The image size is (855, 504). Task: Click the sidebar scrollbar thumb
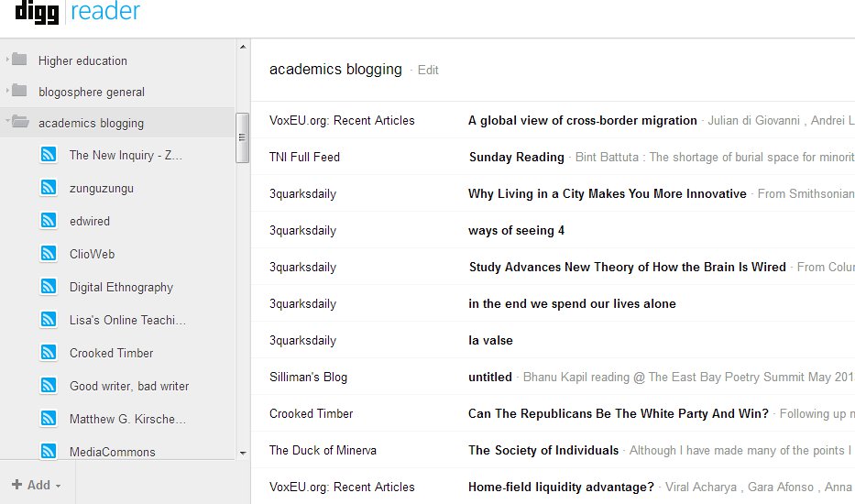point(242,137)
